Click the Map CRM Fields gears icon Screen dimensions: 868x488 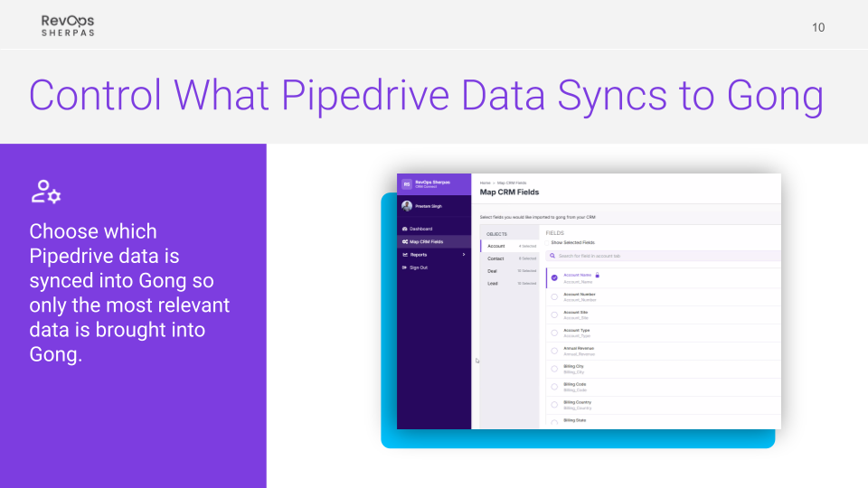point(405,241)
